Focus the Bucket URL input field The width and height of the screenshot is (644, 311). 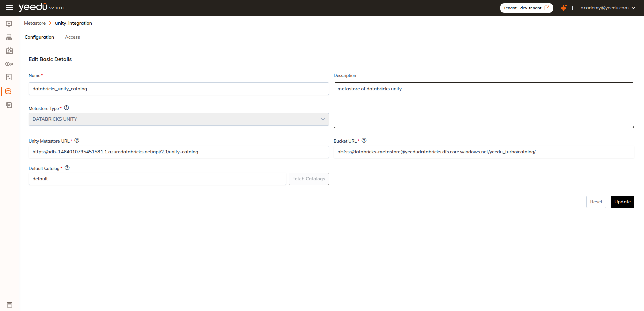coord(484,152)
